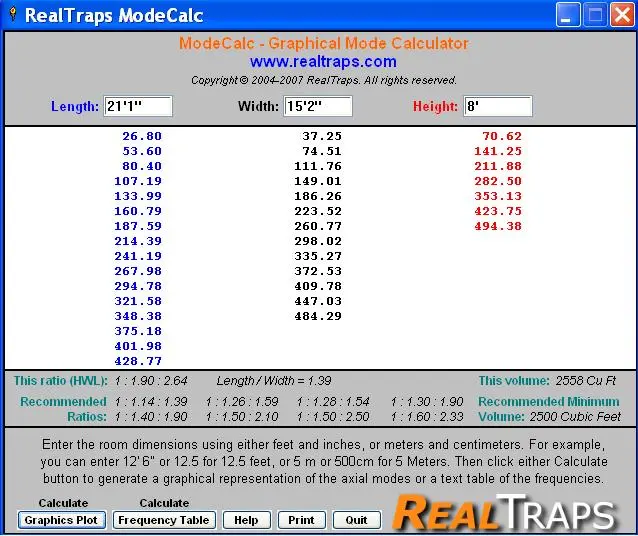Select width mode value 111.76
The height and width of the screenshot is (536, 638).
pos(318,166)
